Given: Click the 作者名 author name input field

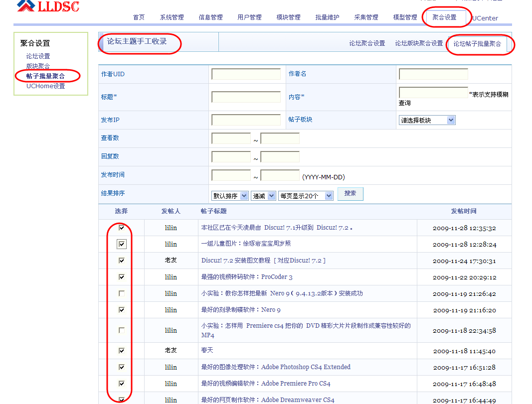Looking at the screenshot, I should point(433,74).
